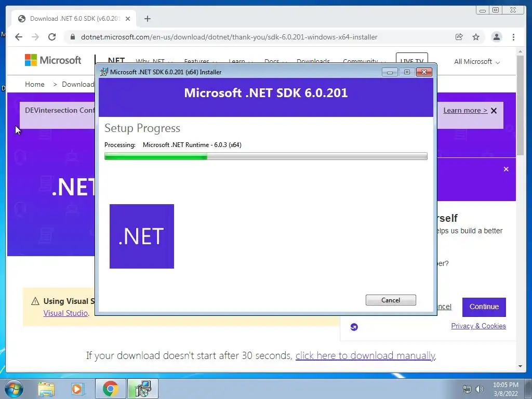Click page scrollbar up arrow
This screenshot has width=532, height=399.
point(520,52)
